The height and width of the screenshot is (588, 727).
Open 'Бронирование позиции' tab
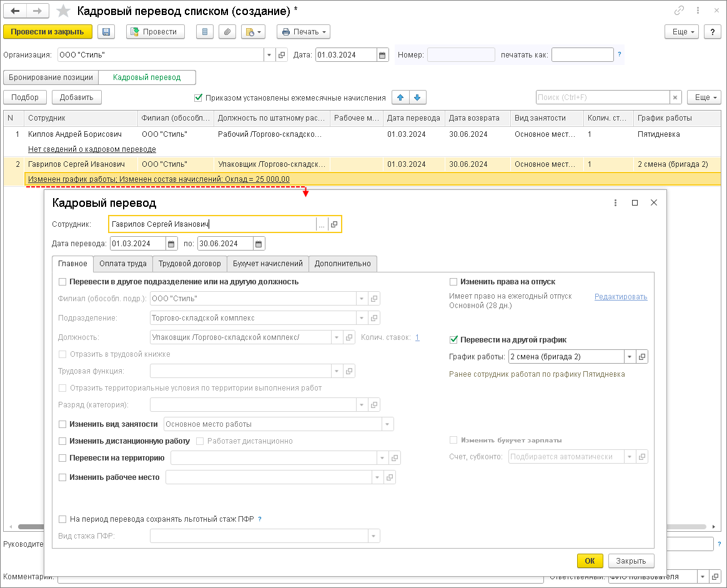(x=51, y=77)
